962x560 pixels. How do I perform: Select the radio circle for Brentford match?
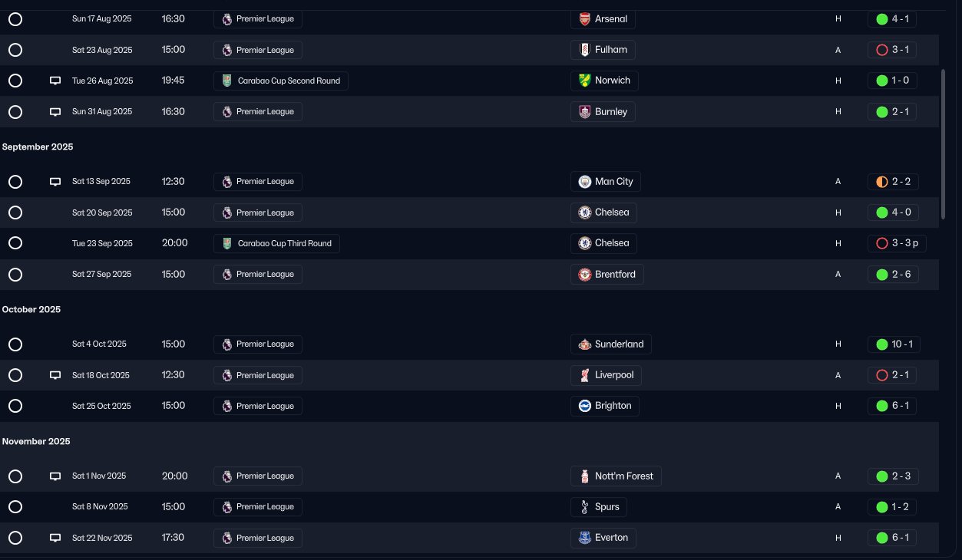point(15,274)
